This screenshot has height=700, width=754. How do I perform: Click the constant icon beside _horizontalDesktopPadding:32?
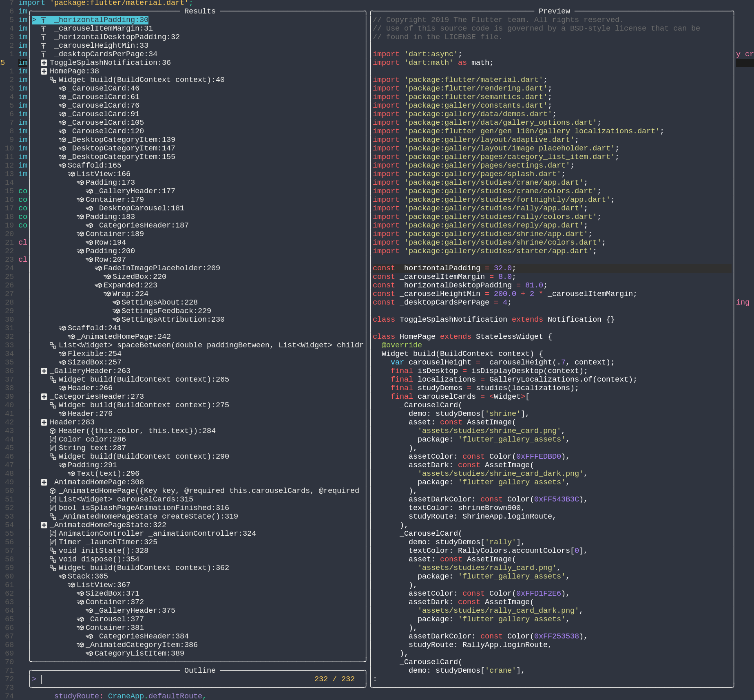tap(44, 37)
